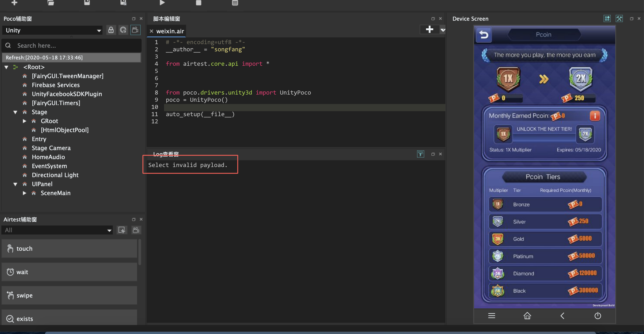Stop script execution using the stop icon
This screenshot has height=334, width=644.
(198, 3)
